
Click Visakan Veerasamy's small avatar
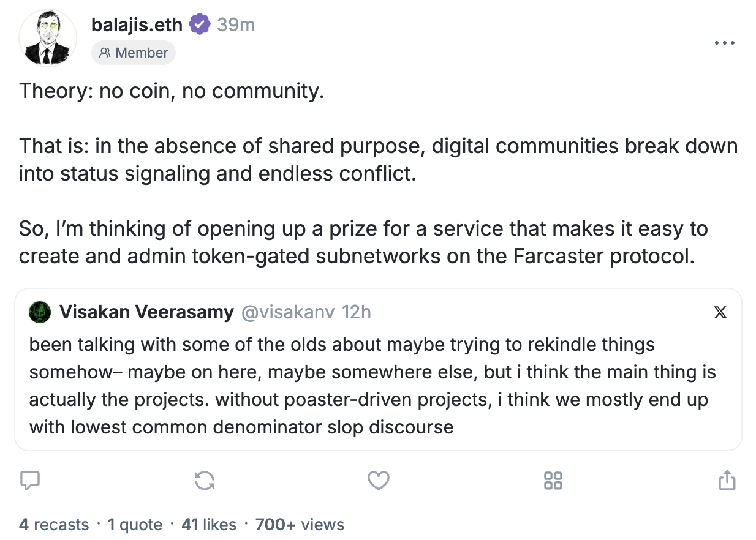click(40, 312)
